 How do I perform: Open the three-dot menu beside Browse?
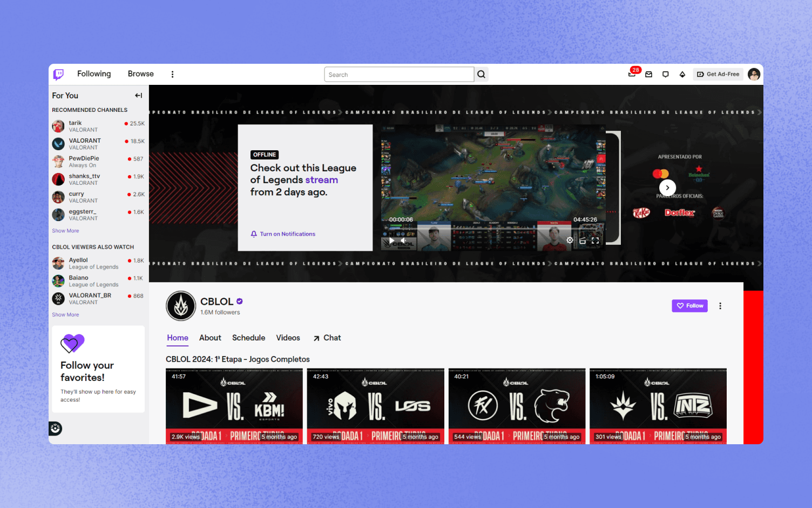click(172, 75)
